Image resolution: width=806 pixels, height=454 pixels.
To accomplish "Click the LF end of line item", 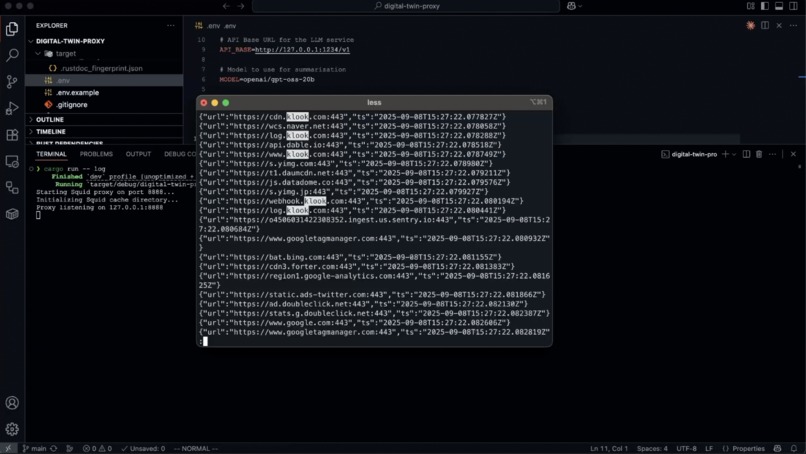I will tap(709, 448).
